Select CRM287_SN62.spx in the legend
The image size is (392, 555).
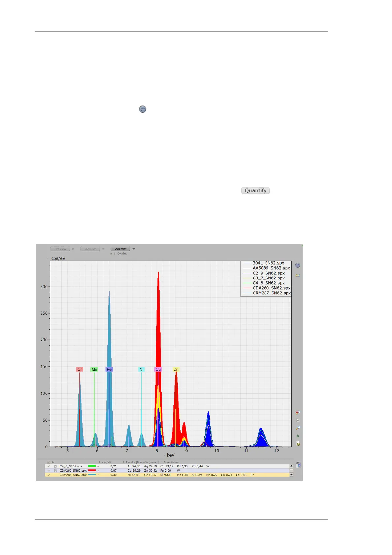tap(272, 293)
